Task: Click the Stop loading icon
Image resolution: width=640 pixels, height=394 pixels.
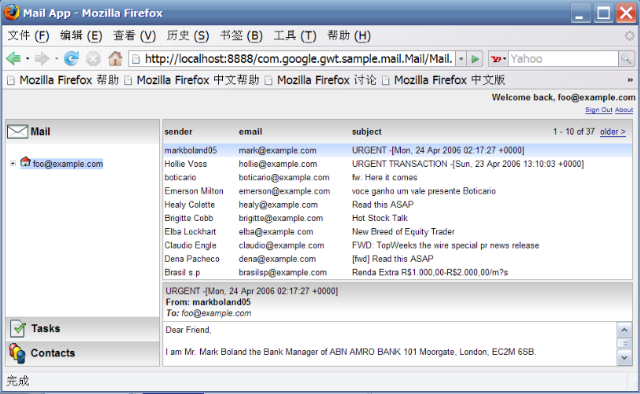Action: pyautogui.click(x=93, y=59)
